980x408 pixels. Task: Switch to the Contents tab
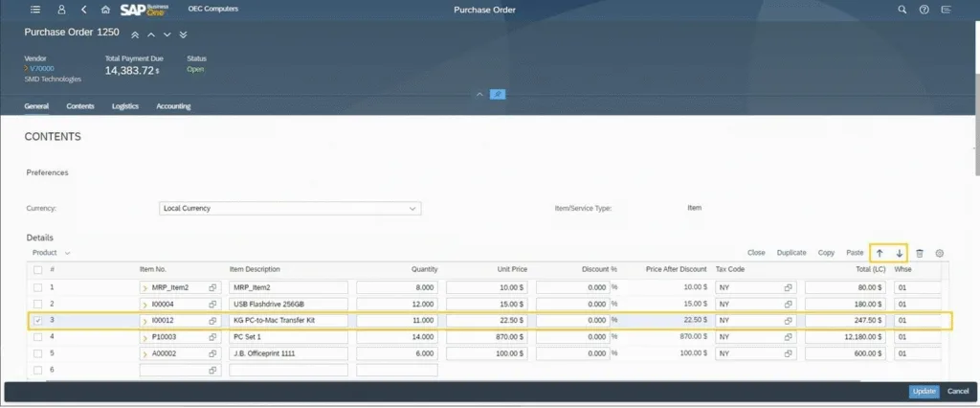80,106
